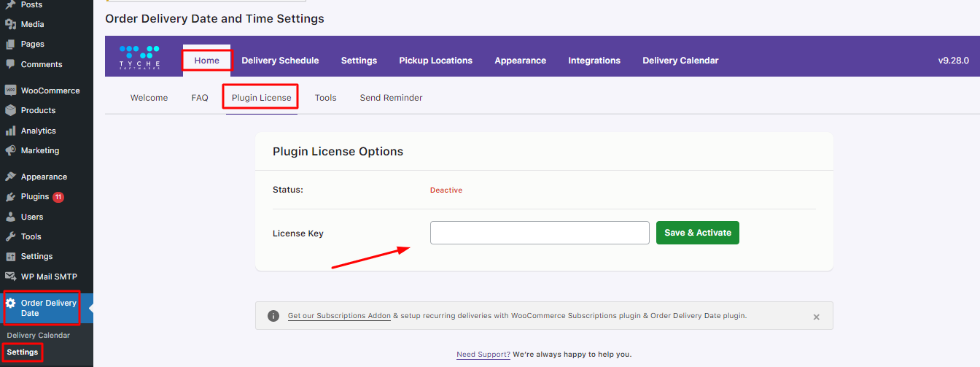This screenshot has height=367, width=980.
Task: Click the Comments bubble icon
Action: (x=10, y=64)
